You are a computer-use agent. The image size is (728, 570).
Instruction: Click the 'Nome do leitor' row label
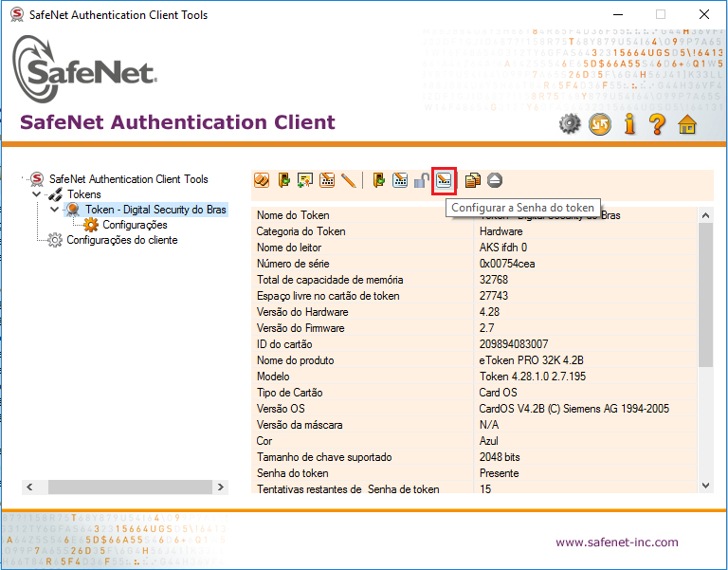click(289, 248)
